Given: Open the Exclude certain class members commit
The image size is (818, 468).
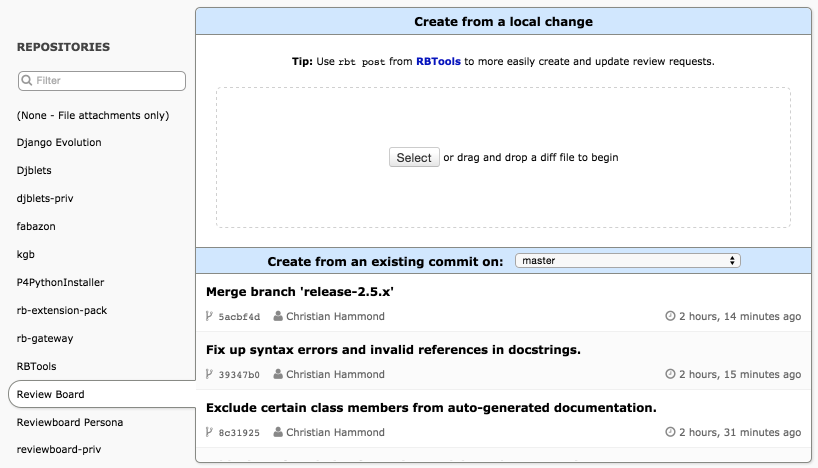Looking at the screenshot, I should [x=431, y=407].
